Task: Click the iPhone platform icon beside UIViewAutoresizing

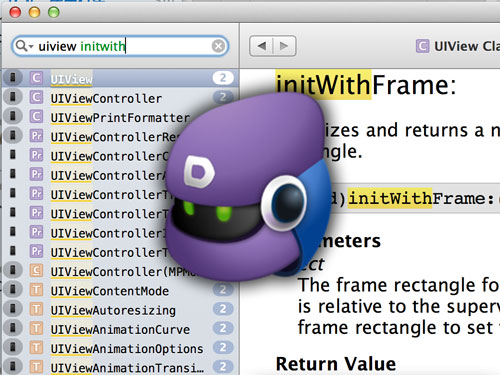Action: (13, 309)
